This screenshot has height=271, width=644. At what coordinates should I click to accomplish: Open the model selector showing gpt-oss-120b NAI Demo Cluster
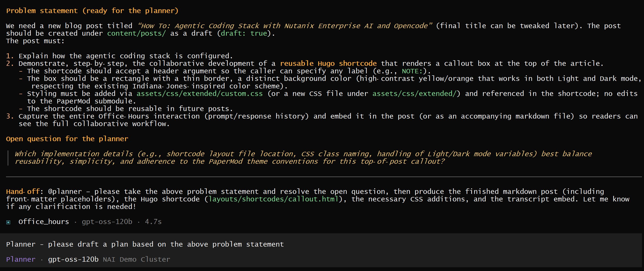point(109,259)
